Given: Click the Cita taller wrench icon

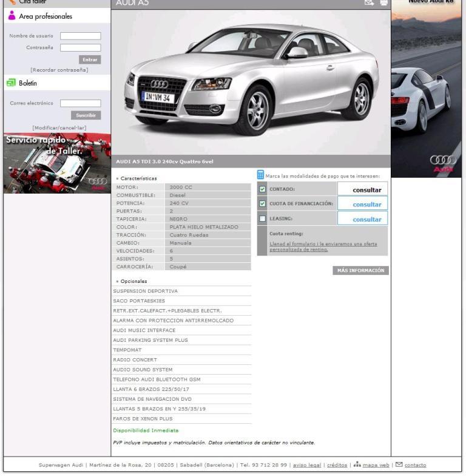Looking at the screenshot, I should point(12,2).
